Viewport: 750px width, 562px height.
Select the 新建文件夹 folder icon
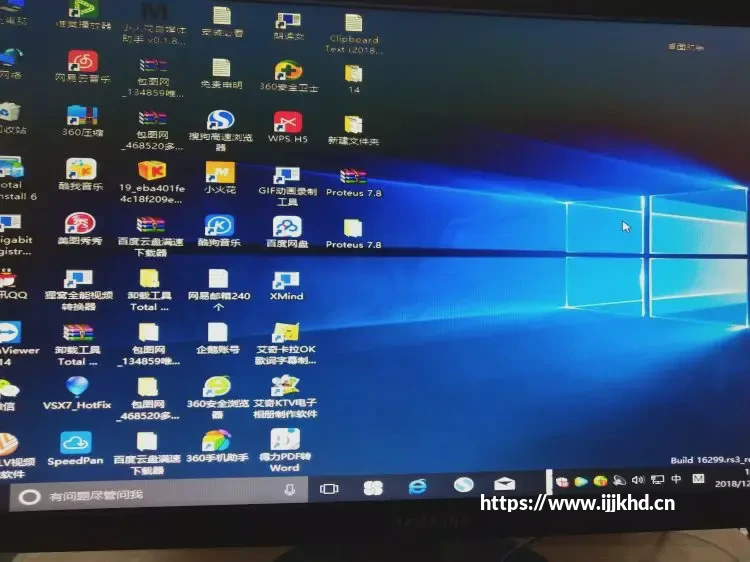[353, 130]
